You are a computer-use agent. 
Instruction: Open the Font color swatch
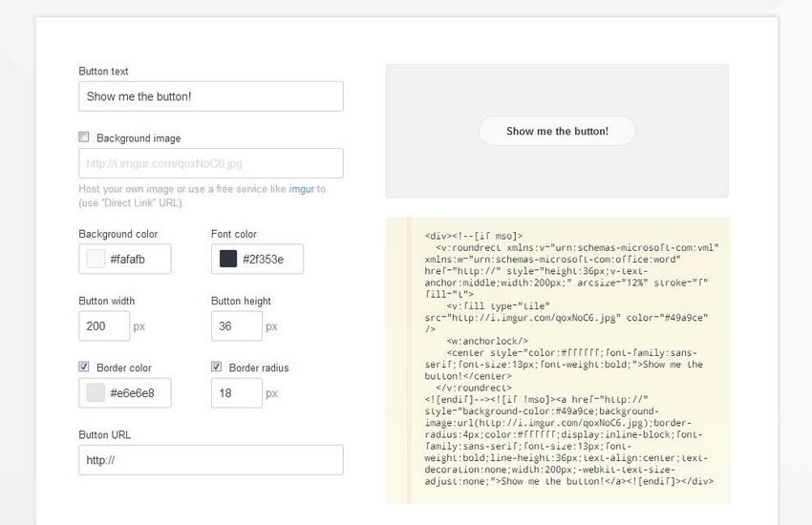(227, 259)
